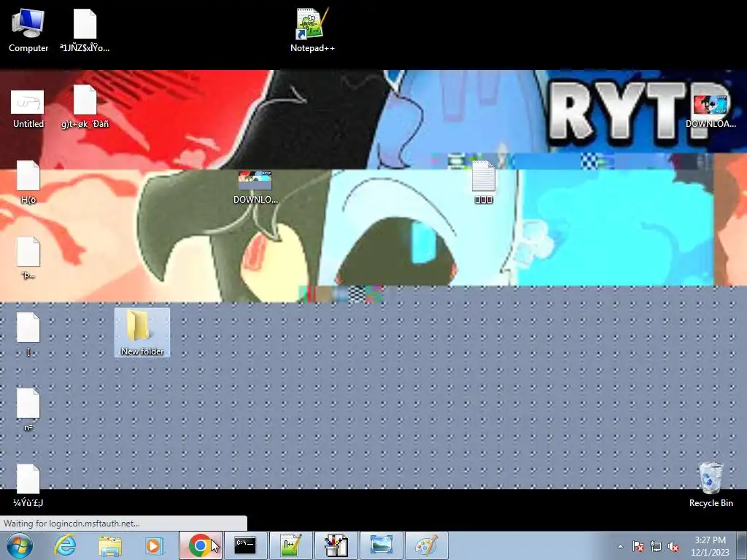Select the DOWNLO... image icon mid-desktop
This screenshot has width=747, height=560.
(x=255, y=187)
